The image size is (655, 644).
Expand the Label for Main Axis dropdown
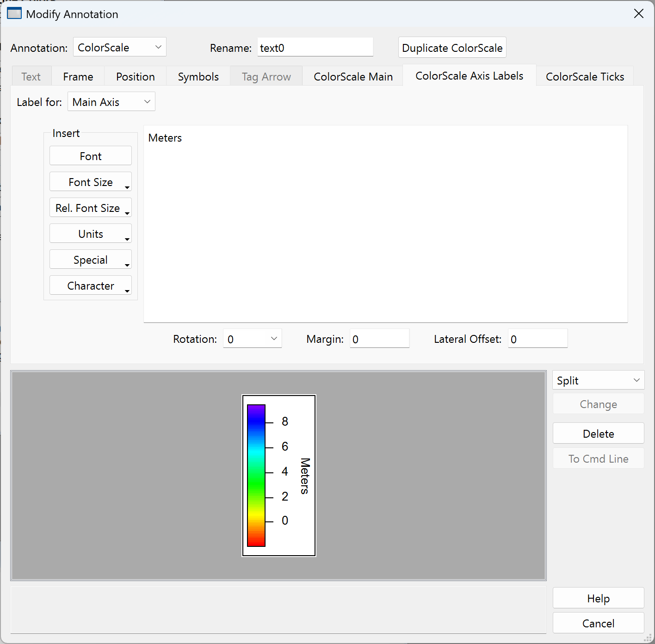(111, 102)
